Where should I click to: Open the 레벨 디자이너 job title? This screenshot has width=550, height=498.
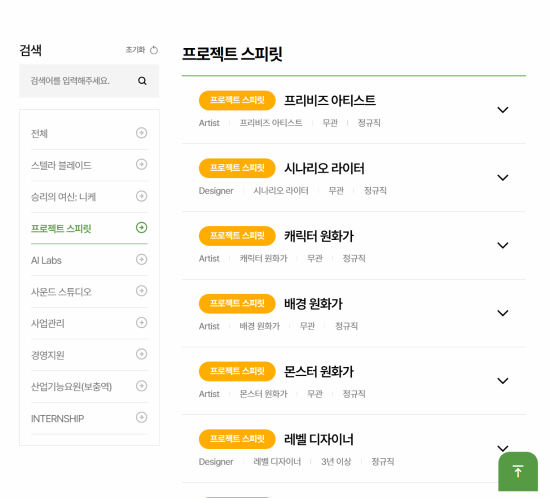[318, 439]
